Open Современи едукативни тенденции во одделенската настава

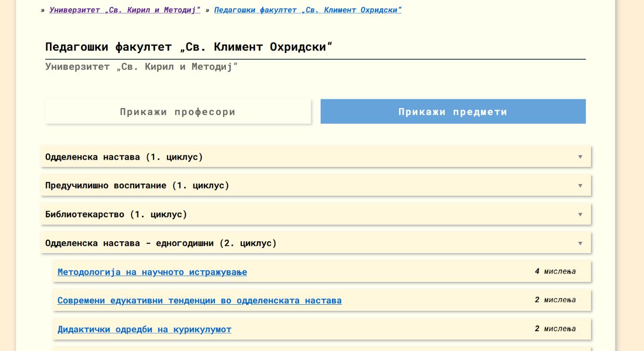click(199, 300)
